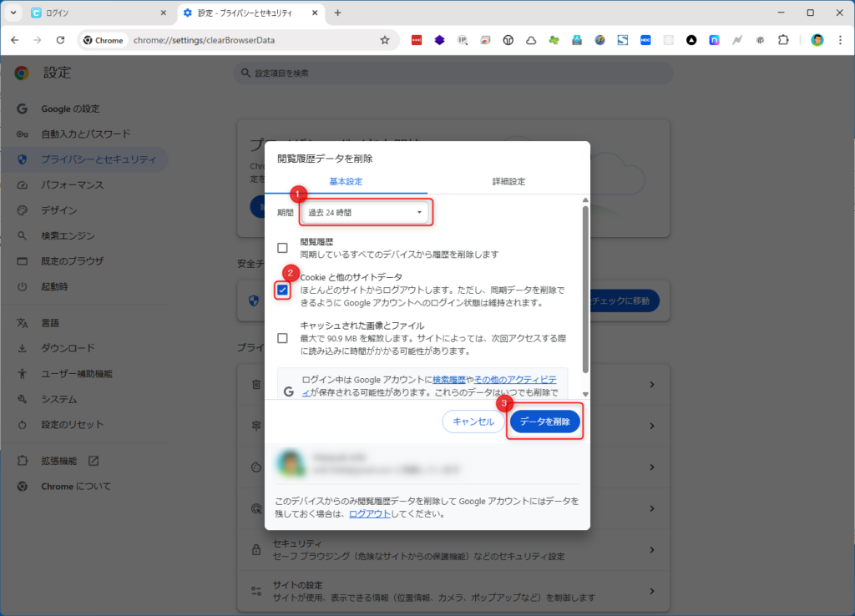Click the bookmark star icon in address bar

pyautogui.click(x=385, y=40)
